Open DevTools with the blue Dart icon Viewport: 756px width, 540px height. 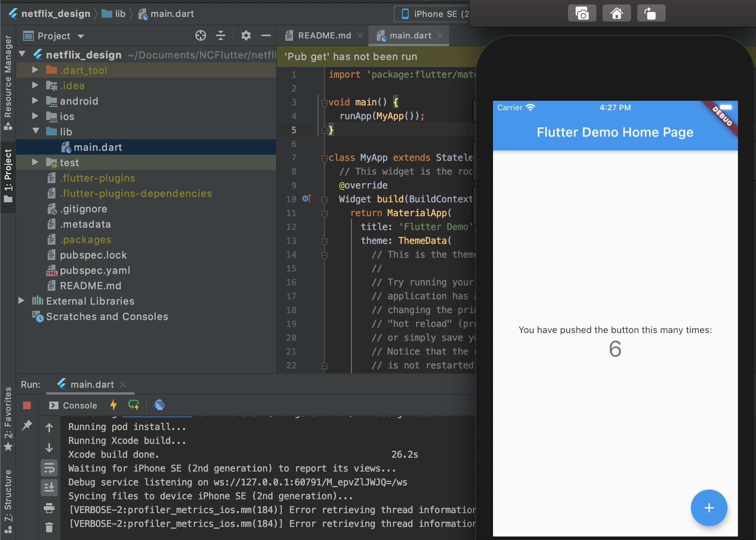coord(159,405)
